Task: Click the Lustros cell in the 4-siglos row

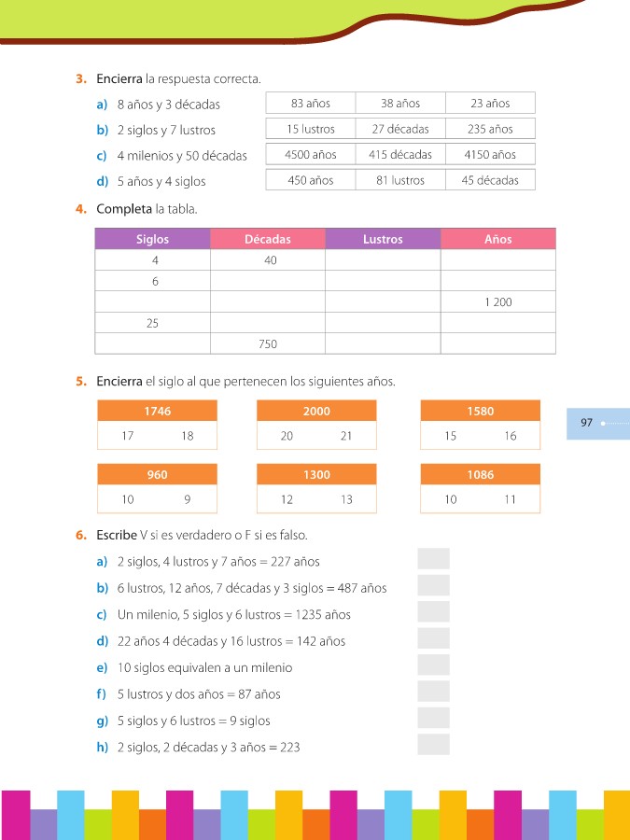Action: tap(383, 260)
